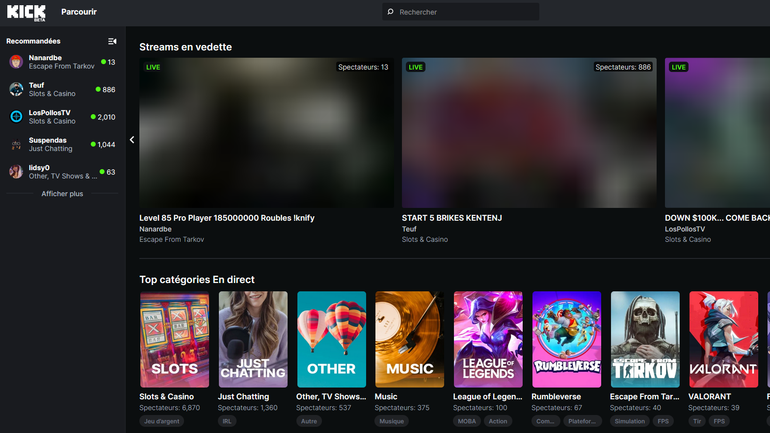
Task: Open Slots & Casino category thumbnail
Action: 174,339
